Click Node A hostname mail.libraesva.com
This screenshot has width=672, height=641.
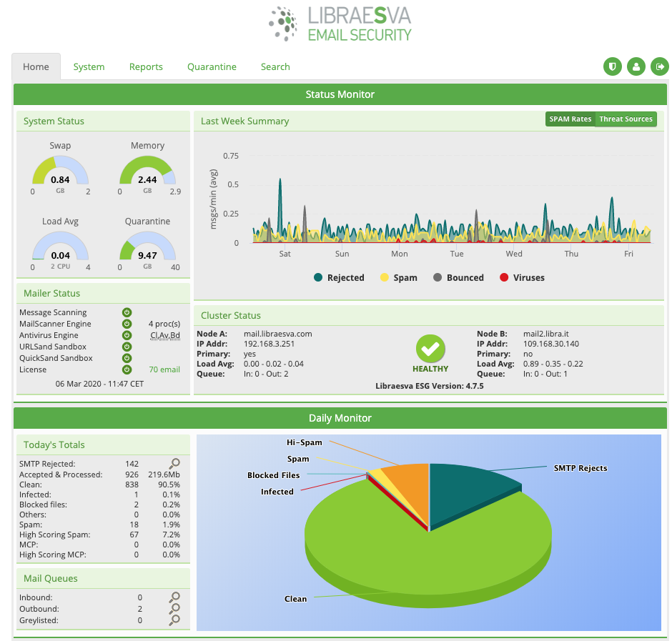pyautogui.click(x=277, y=334)
